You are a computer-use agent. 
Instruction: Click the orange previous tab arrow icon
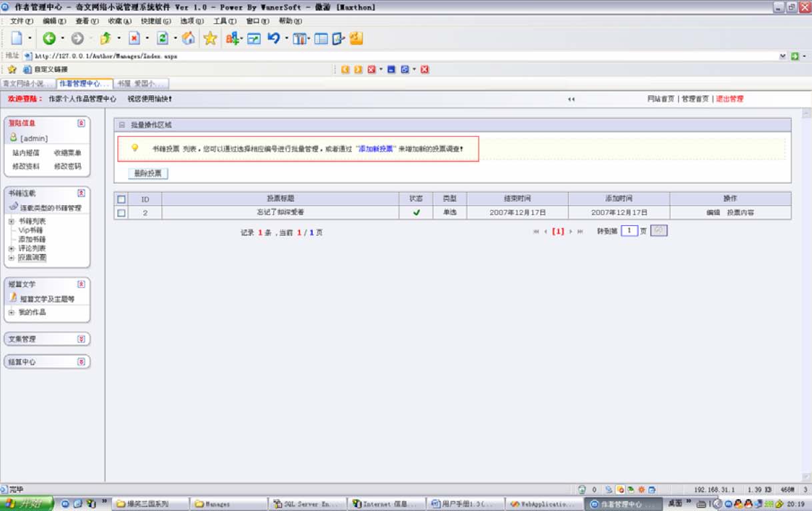click(x=345, y=69)
